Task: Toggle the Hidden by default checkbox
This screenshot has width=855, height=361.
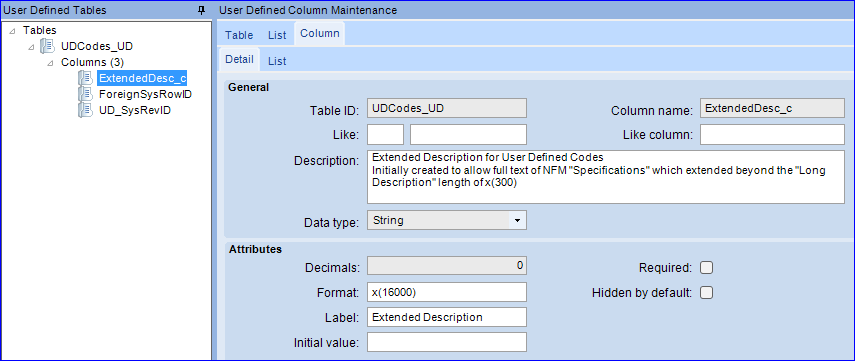Action: tap(707, 293)
